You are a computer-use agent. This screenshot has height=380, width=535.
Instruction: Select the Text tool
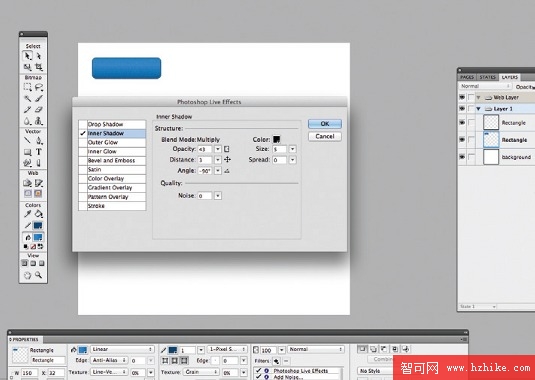pyautogui.click(x=39, y=152)
